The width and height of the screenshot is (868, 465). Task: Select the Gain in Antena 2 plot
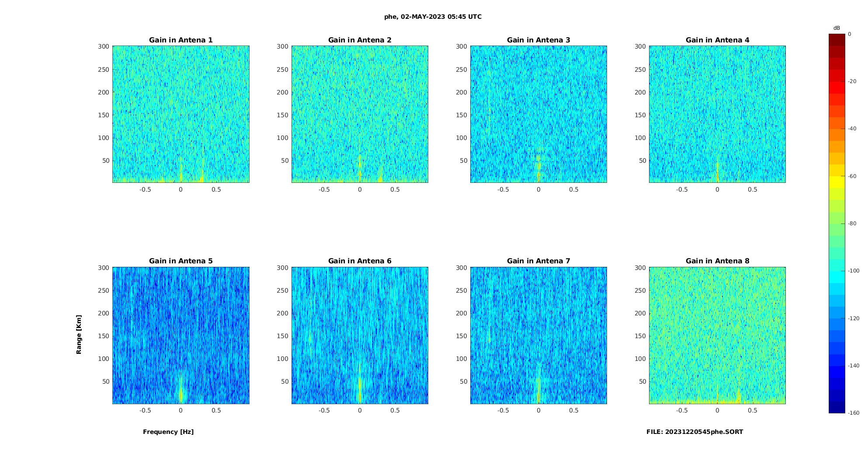coord(360,114)
